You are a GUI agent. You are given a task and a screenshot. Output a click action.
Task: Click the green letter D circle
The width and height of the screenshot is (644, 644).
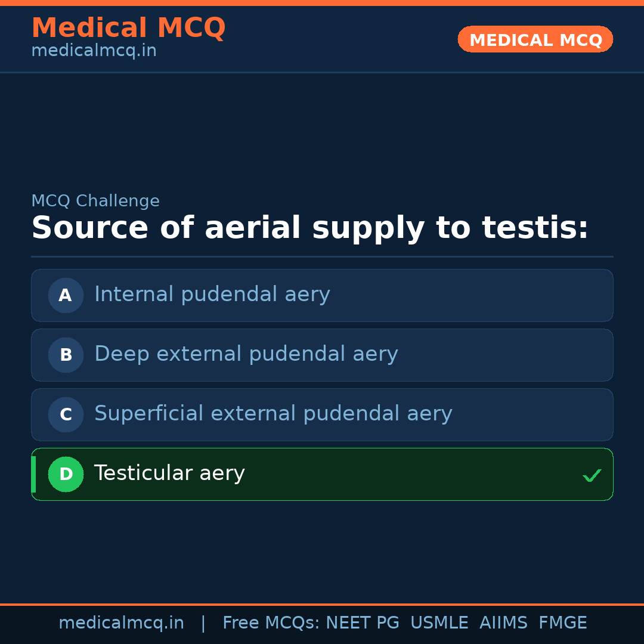pos(66,474)
